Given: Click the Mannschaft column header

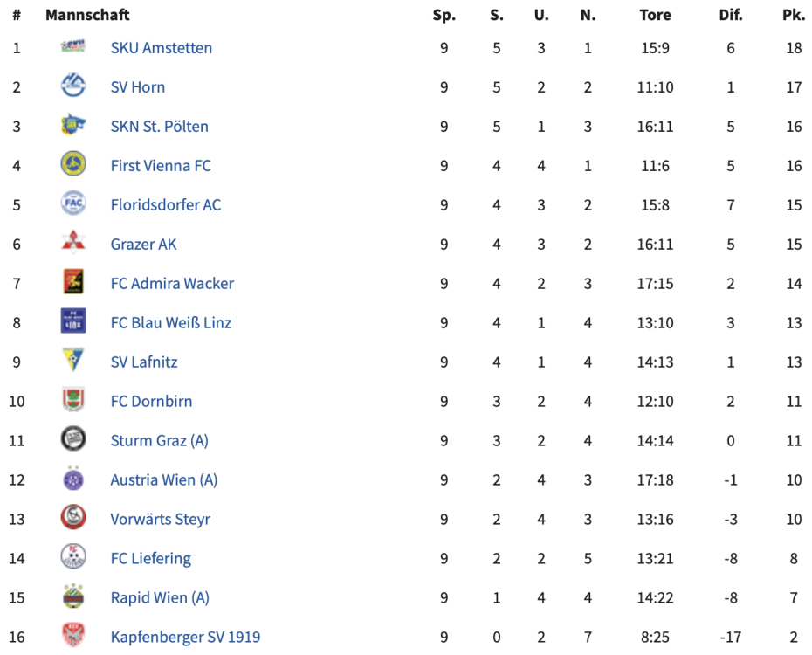Looking at the screenshot, I should (x=87, y=15).
